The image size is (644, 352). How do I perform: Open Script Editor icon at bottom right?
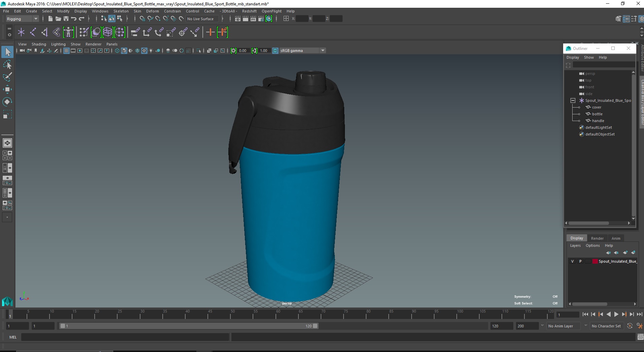tap(640, 337)
